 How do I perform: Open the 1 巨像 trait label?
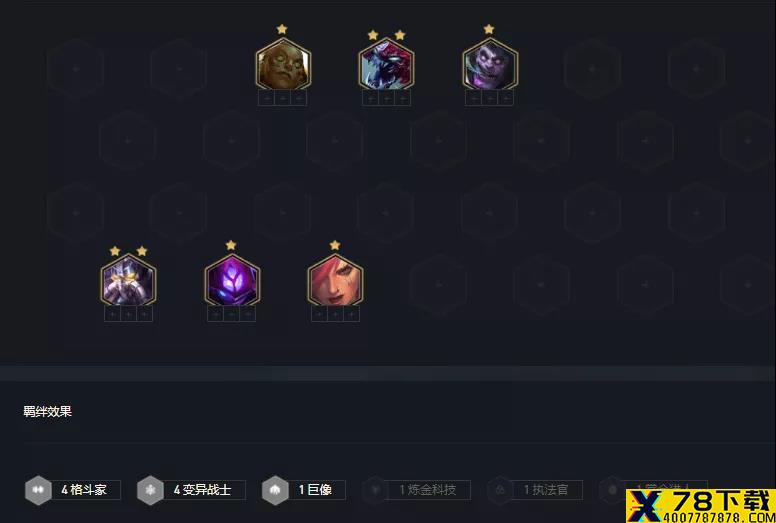316,490
